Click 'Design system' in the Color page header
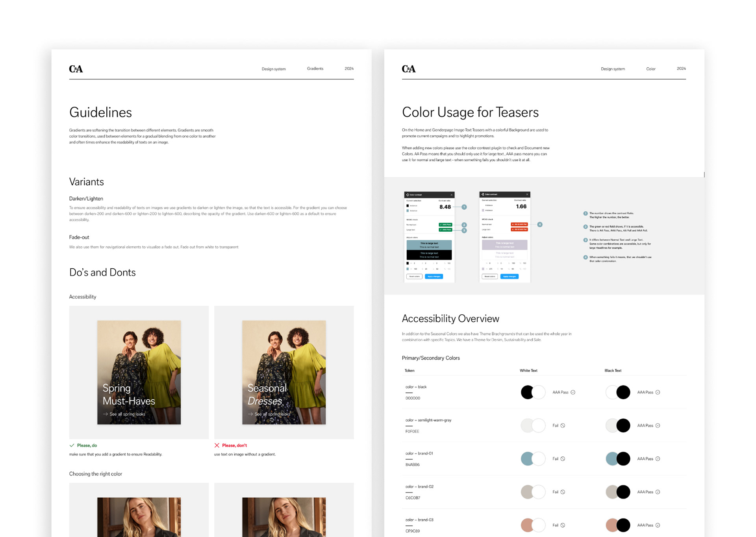 613,69
